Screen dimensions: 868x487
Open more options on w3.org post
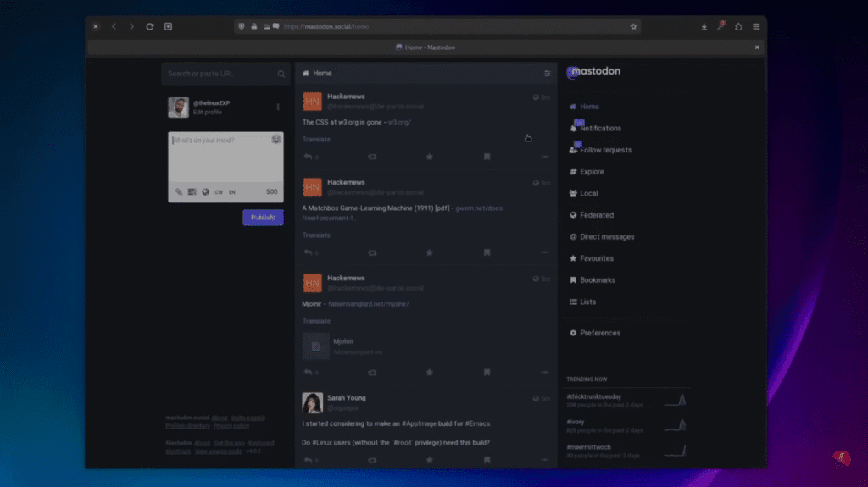[545, 157]
